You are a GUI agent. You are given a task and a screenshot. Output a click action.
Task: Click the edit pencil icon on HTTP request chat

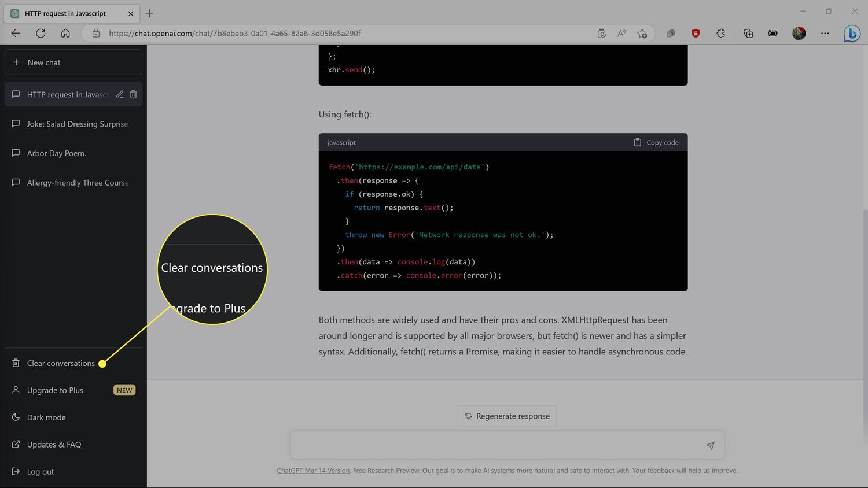[x=120, y=94]
